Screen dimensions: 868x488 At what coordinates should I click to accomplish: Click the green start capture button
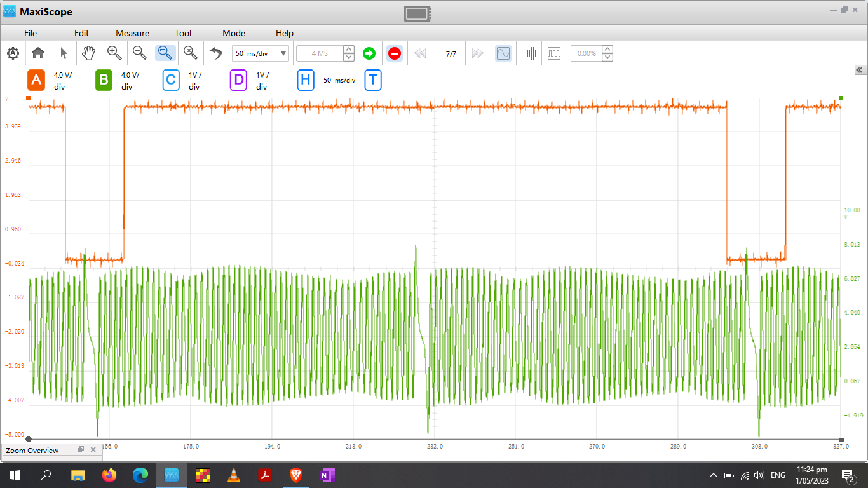[369, 53]
